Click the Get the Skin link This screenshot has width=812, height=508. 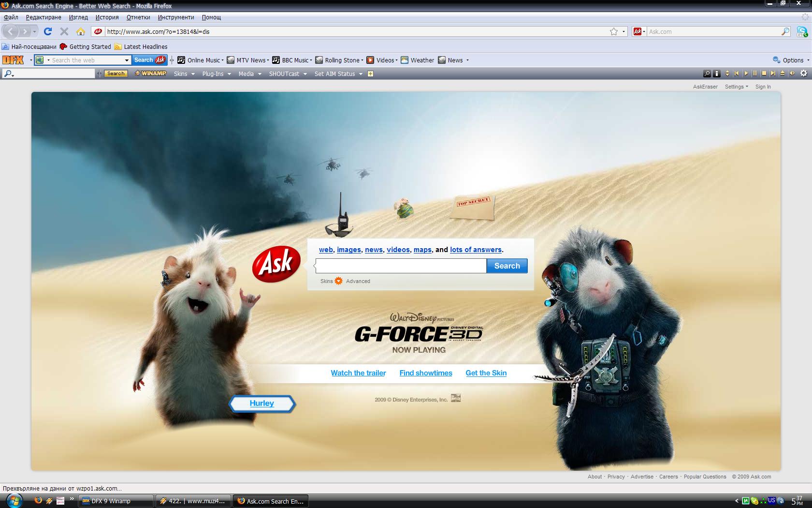pyautogui.click(x=486, y=373)
